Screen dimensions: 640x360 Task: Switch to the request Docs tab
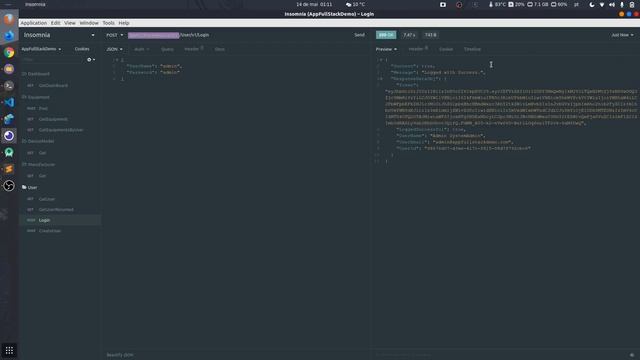tap(220, 49)
